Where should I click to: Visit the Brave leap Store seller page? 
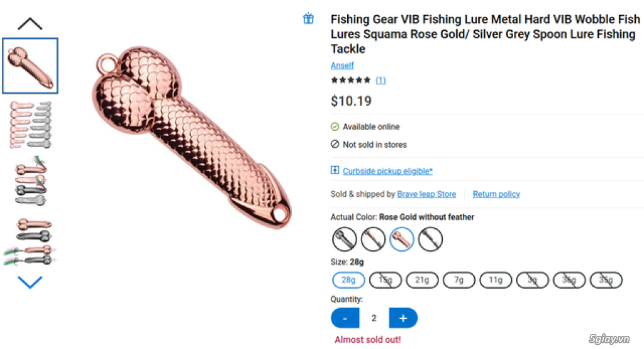click(x=426, y=194)
